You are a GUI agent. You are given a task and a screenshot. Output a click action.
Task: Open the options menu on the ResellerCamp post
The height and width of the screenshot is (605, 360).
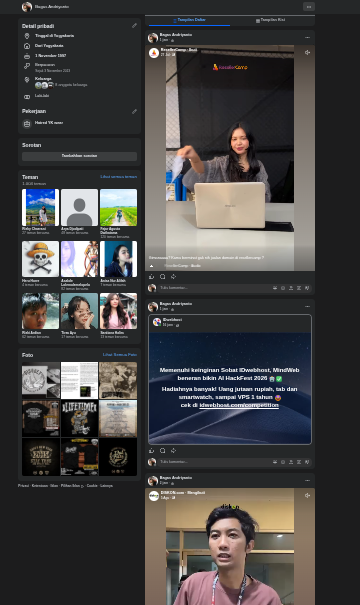tap(307, 37)
